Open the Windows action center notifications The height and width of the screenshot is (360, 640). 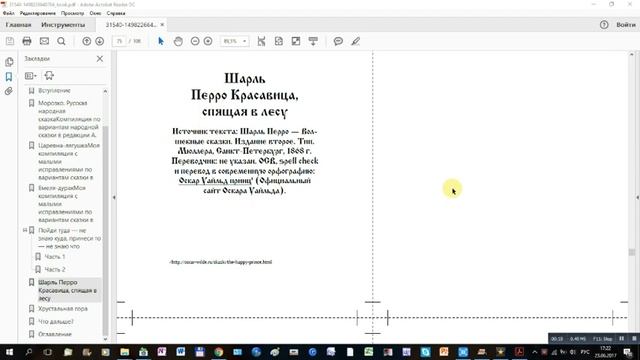(x=628, y=352)
